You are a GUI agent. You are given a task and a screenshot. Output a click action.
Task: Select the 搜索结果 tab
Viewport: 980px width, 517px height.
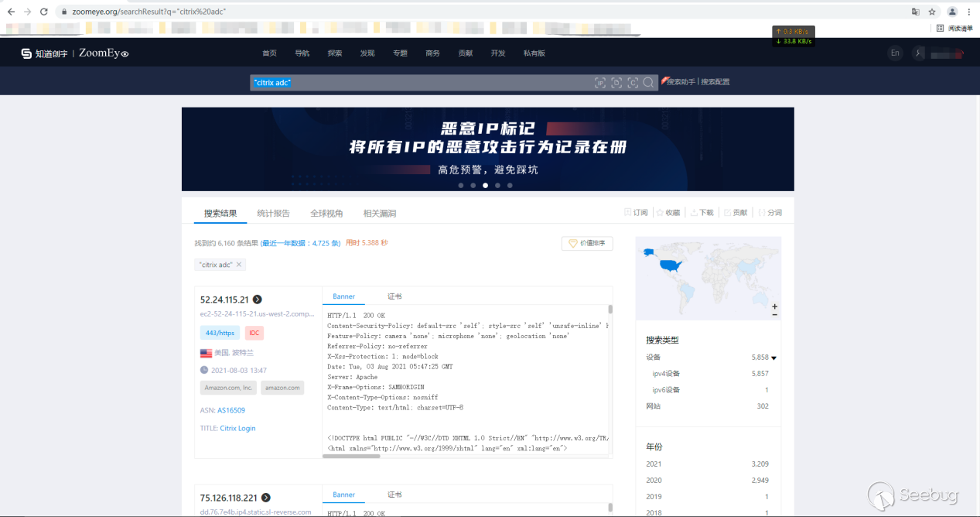pos(220,213)
